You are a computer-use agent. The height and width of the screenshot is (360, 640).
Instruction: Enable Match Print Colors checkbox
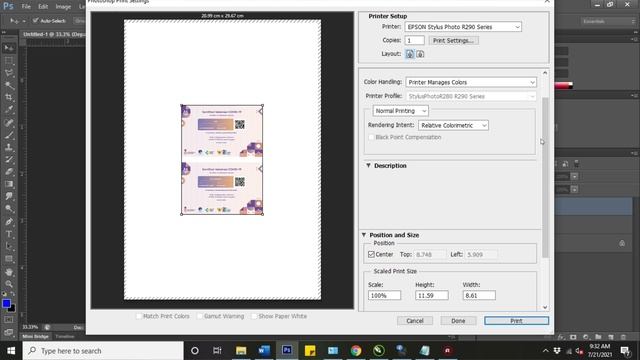click(139, 316)
